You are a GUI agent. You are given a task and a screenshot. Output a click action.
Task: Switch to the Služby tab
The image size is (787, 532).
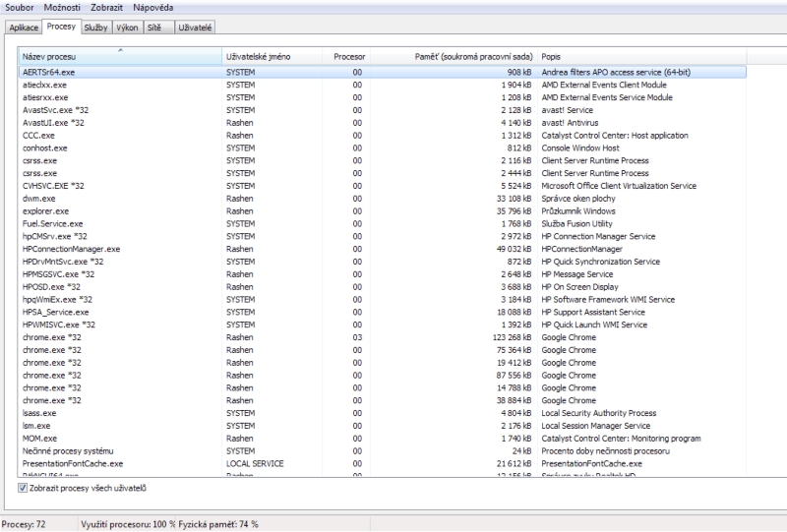coord(95,28)
